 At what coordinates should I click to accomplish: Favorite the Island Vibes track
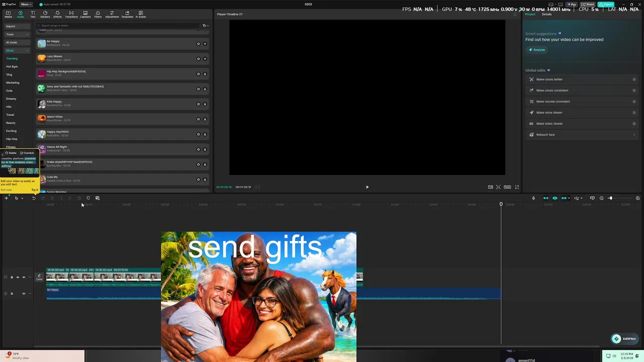(198, 119)
